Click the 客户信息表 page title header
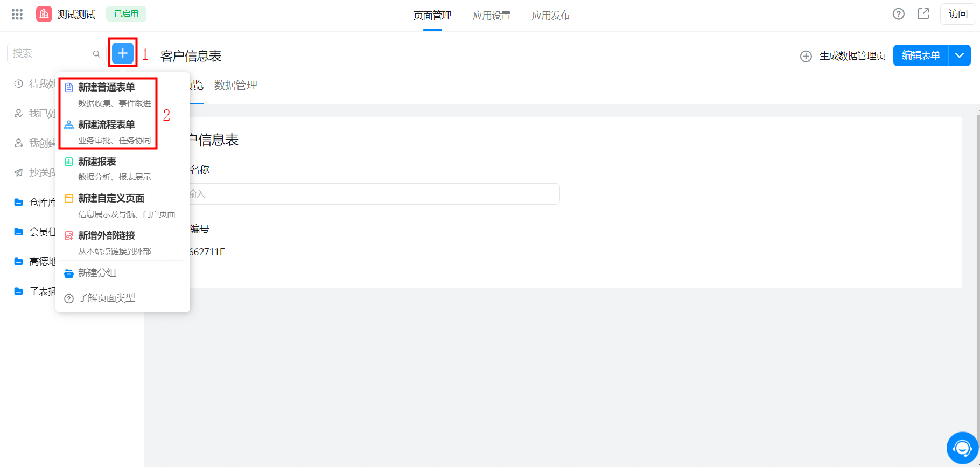980x467 pixels. coord(191,56)
